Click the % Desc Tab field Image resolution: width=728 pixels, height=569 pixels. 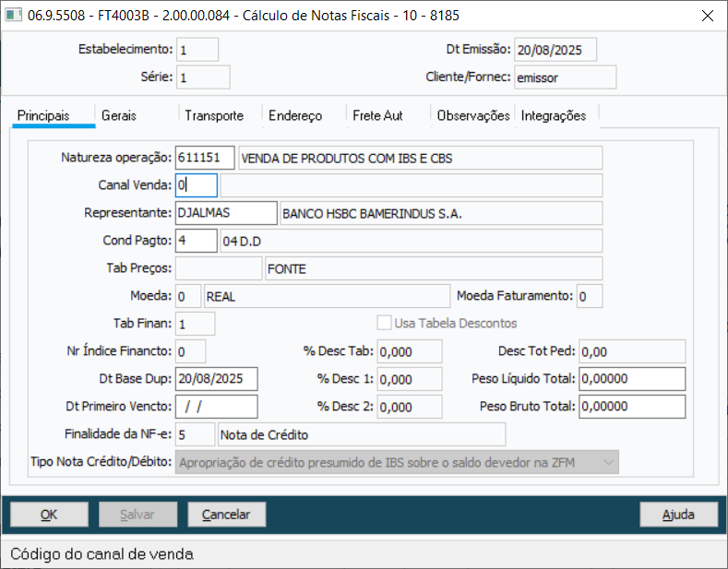pyautogui.click(x=410, y=351)
